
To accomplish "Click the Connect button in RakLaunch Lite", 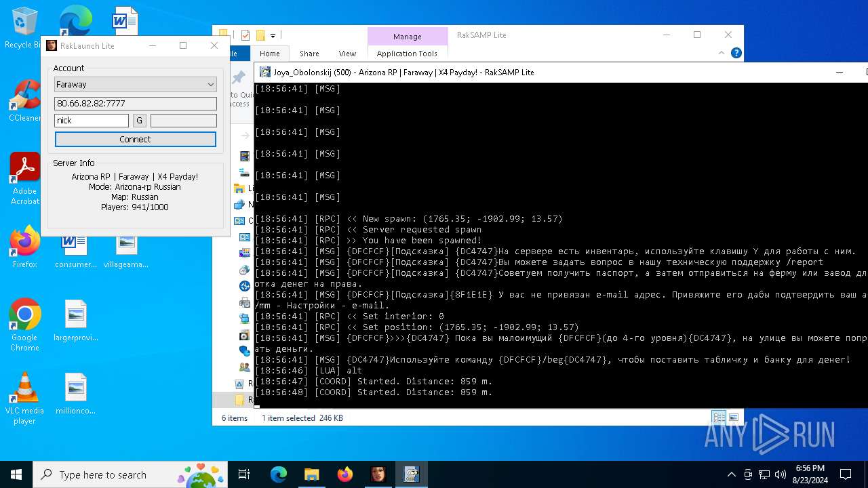I will coord(135,139).
